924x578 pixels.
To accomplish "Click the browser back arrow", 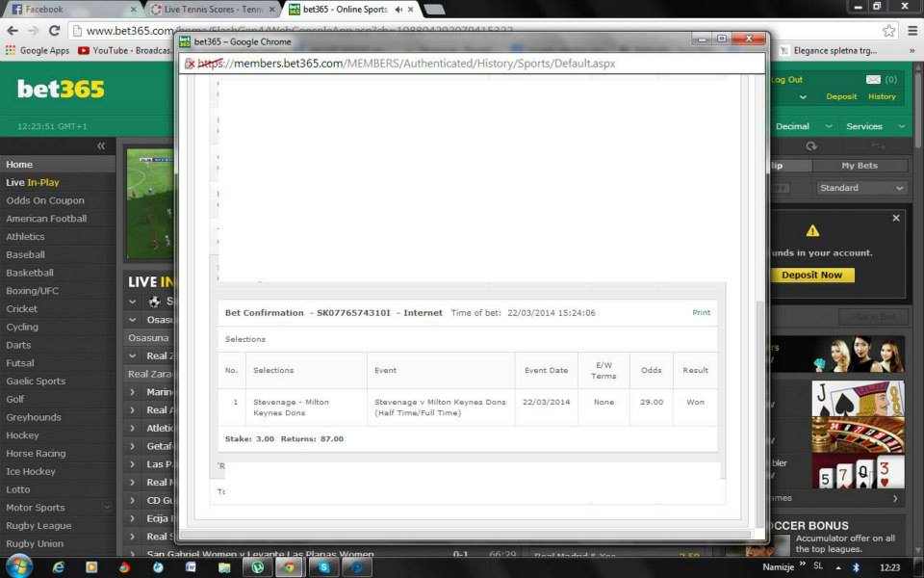I will click(x=13, y=31).
